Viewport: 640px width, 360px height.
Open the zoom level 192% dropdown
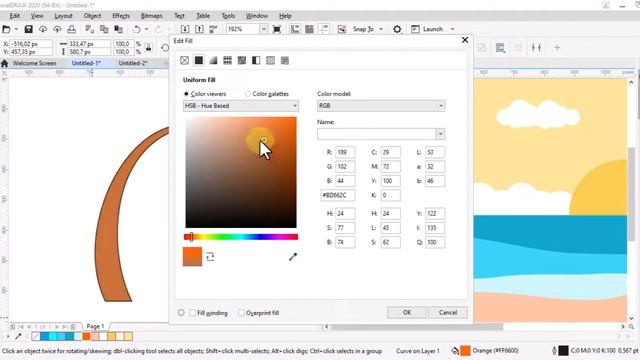click(264, 29)
